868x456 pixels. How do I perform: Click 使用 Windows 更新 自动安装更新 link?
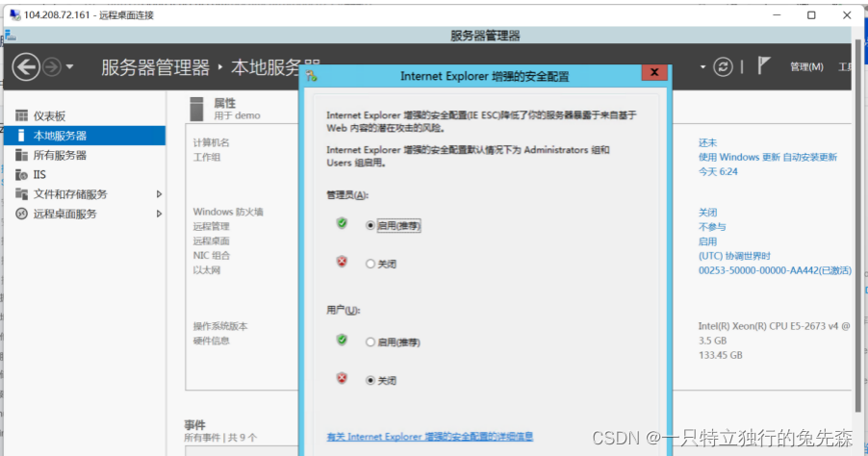[x=768, y=157]
